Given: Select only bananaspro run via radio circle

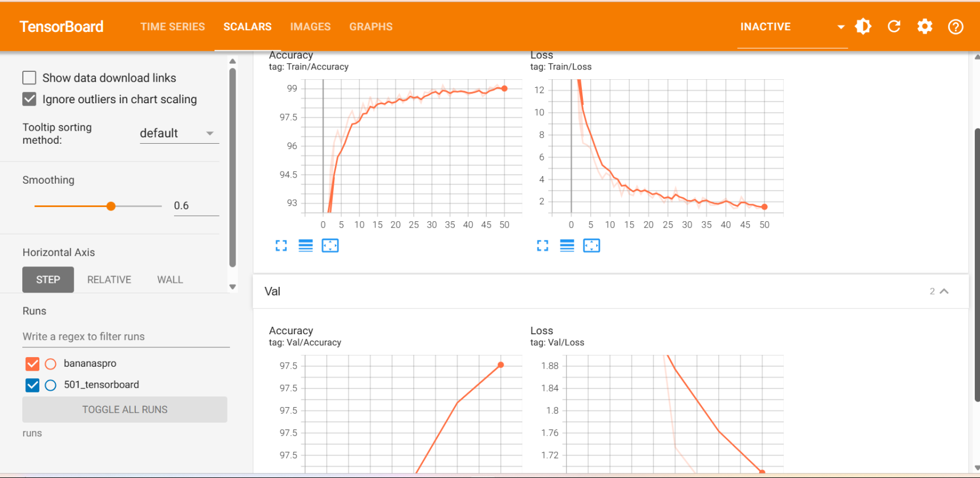Looking at the screenshot, I should pyautogui.click(x=51, y=363).
